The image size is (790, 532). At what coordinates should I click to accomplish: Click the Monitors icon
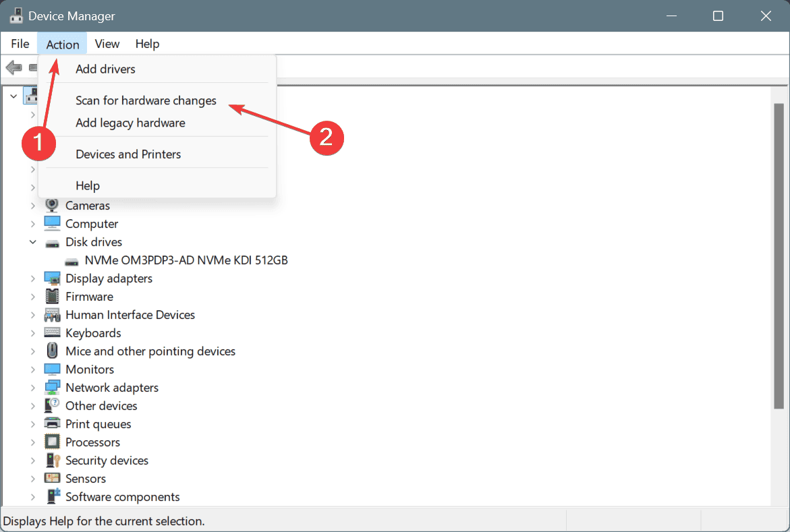pos(52,370)
